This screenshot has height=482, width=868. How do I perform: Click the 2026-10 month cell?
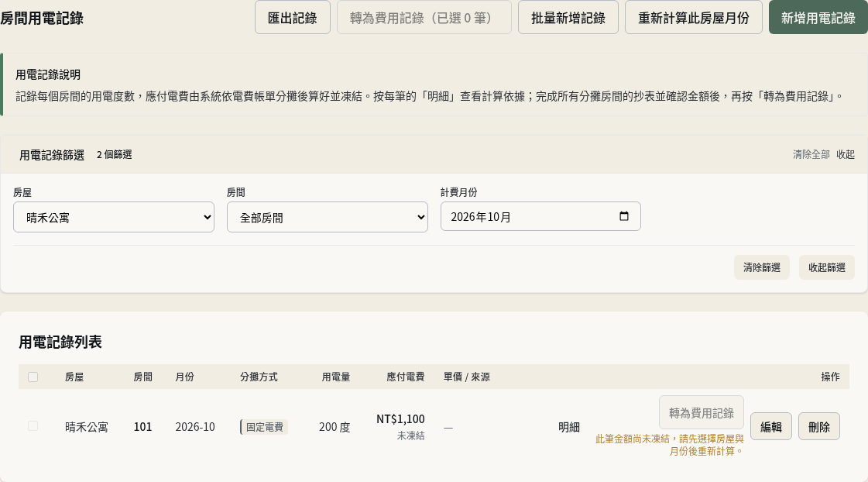(195, 427)
